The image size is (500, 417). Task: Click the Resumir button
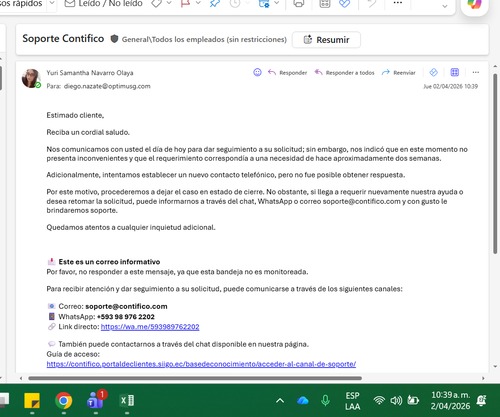click(x=326, y=40)
